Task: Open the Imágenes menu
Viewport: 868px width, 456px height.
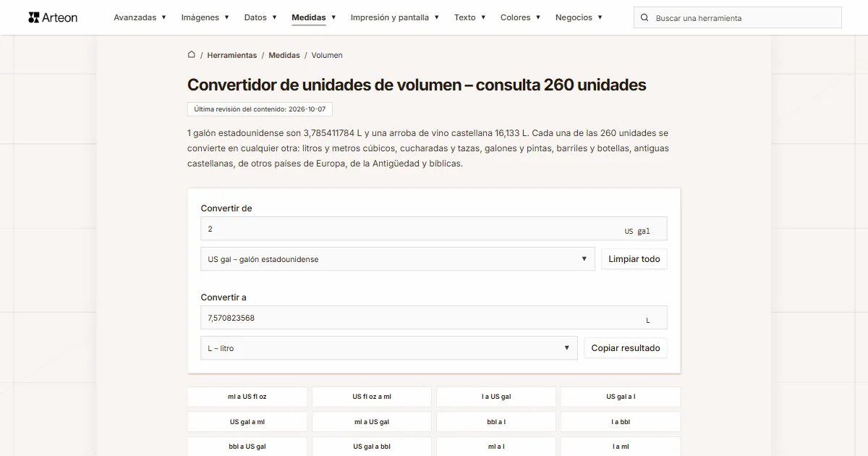Action: coord(205,17)
